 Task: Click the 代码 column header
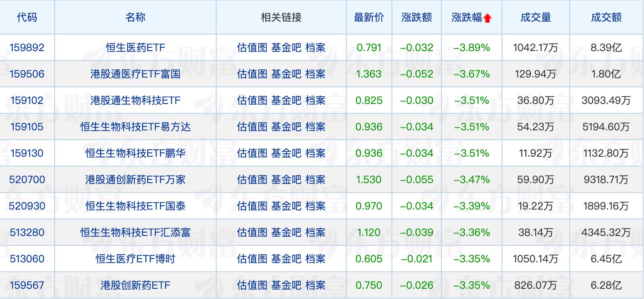pos(27,17)
